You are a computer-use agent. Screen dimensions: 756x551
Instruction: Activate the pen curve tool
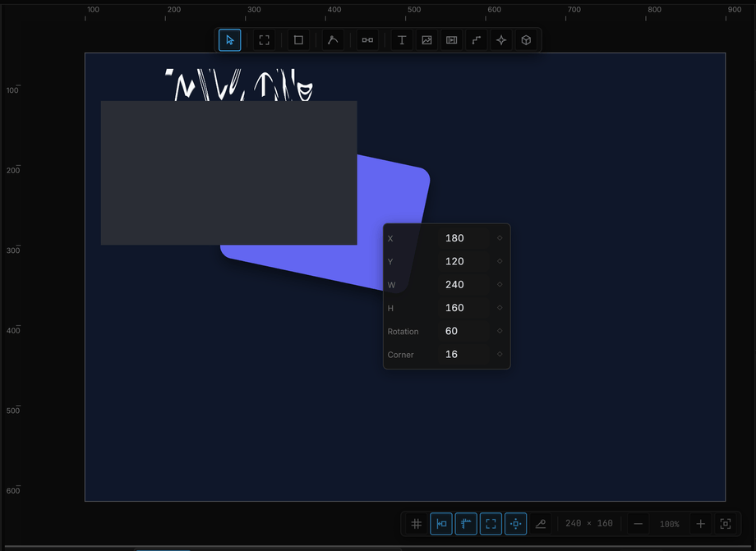click(x=333, y=40)
